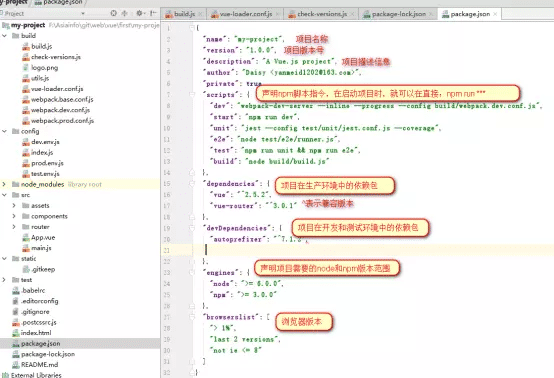
Task: Open Project panel settings gear
Action: pos(140,13)
